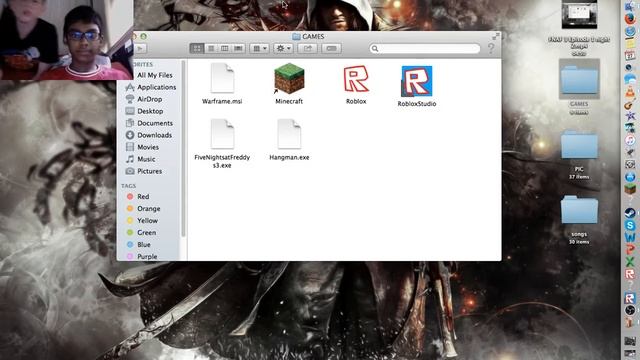Open Calendar from the dock
The height and width of the screenshot is (360, 640).
click(x=630, y=55)
